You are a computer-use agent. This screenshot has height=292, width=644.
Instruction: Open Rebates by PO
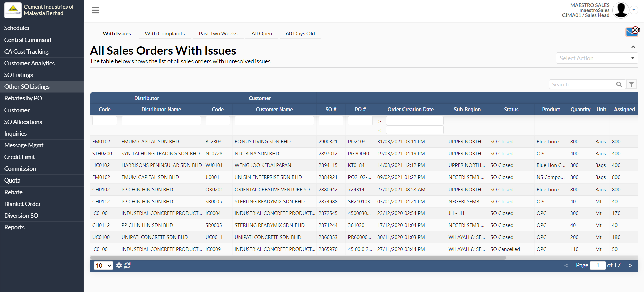pos(42,98)
